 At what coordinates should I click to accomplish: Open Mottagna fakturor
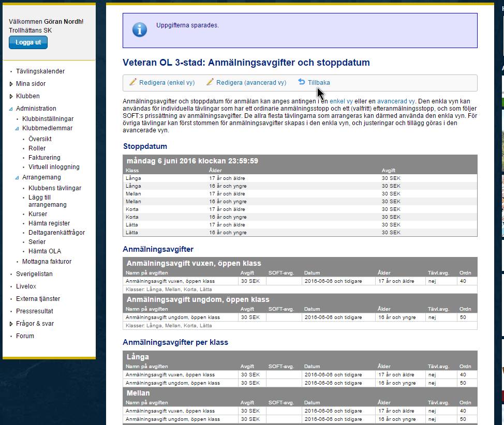(47, 262)
